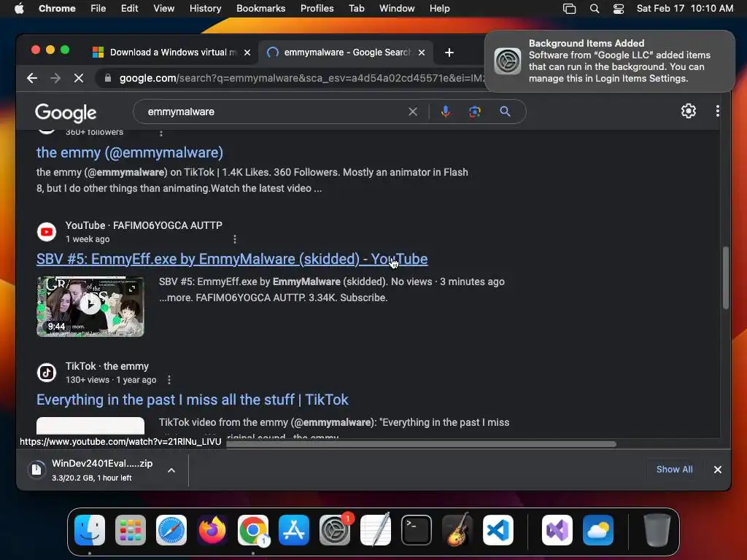Stop page loading with the X button
Screen dimensions: 747x560
[79, 78]
